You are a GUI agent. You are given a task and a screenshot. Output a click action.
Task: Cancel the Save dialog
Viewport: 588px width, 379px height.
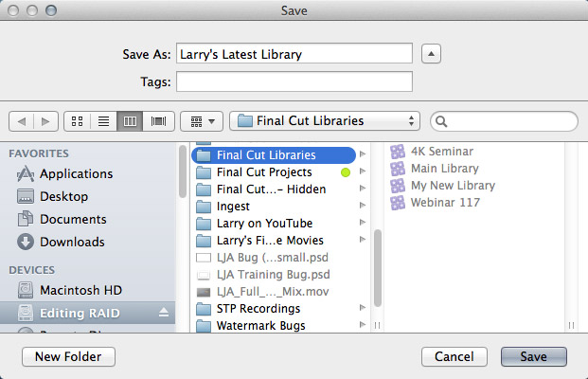[x=454, y=356]
